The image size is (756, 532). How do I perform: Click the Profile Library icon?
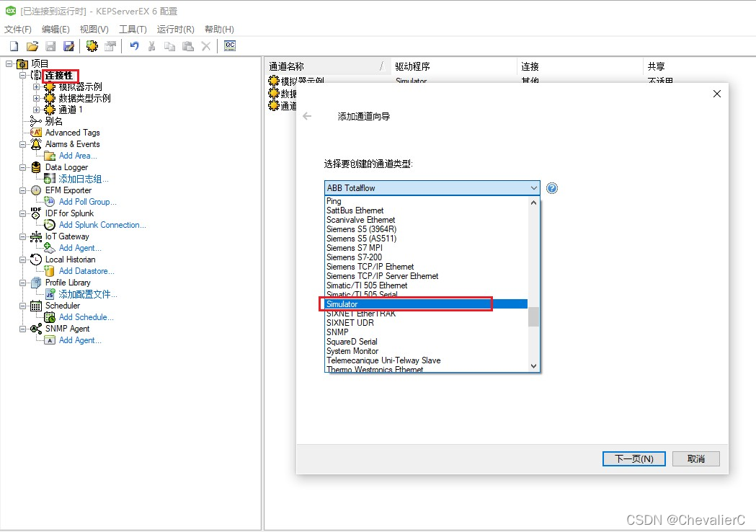(x=36, y=283)
